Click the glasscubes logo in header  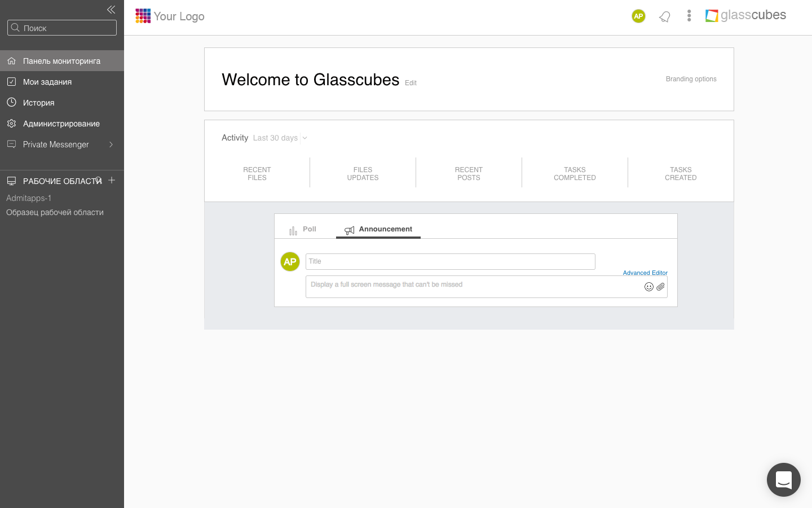point(745,15)
